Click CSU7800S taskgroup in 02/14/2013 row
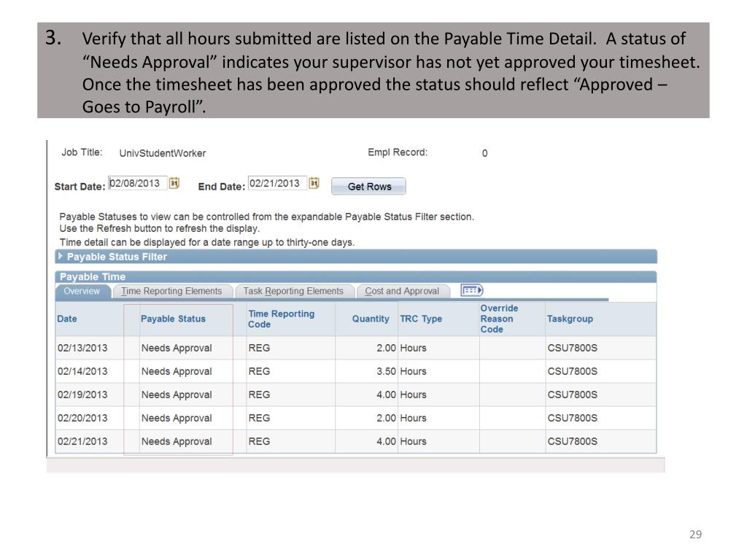Screen dimensions: 747x560 click(x=572, y=371)
